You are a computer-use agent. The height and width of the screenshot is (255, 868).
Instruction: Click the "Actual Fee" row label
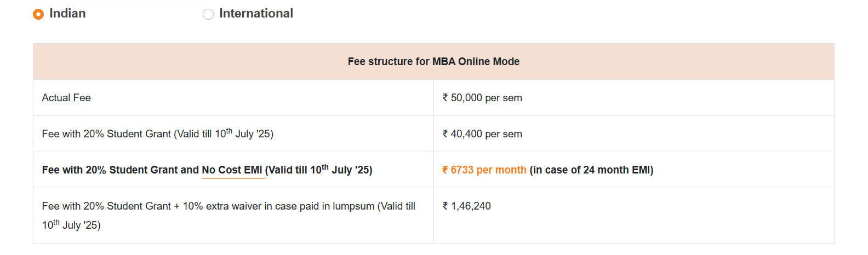pyautogui.click(x=66, y=98)
